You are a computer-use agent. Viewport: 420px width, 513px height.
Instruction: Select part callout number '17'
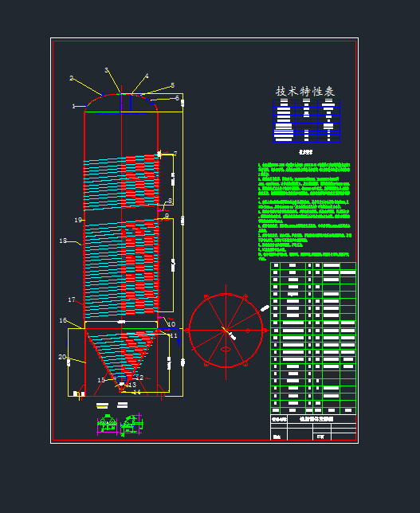[x=72, y=300]
